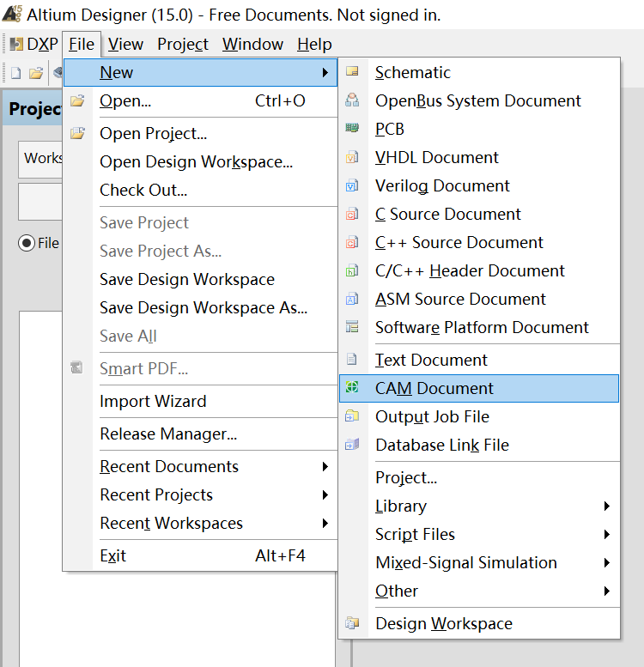The height and width of the screenshot is (667, 644).
Task: Click the CAM Document icon
Action: (x=352, y=387)
